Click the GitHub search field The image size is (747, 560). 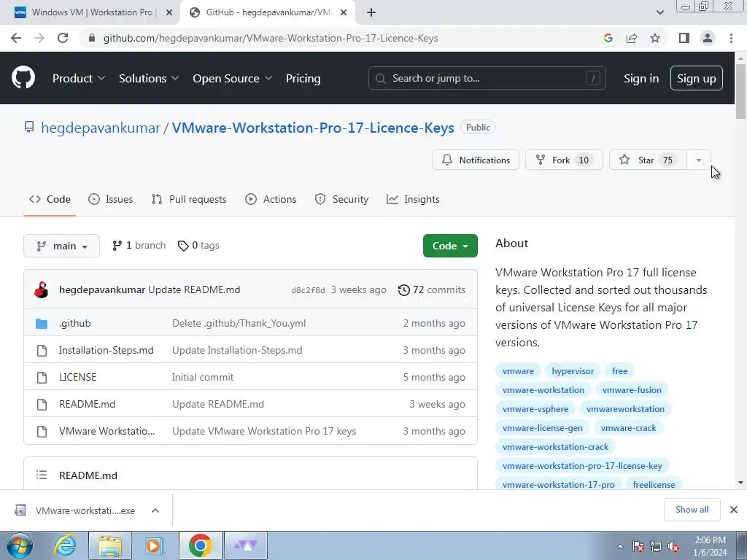click(487, 78)
